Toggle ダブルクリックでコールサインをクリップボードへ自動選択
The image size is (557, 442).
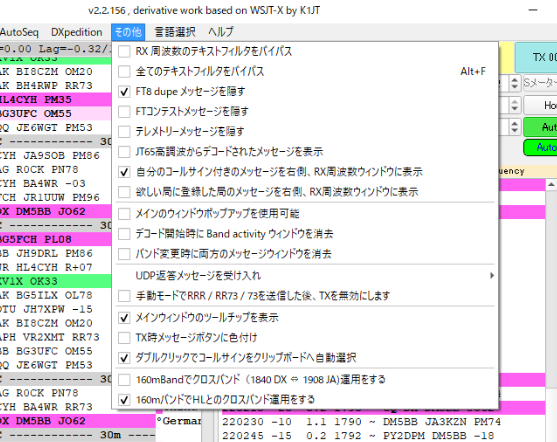(x=124, y=358)
